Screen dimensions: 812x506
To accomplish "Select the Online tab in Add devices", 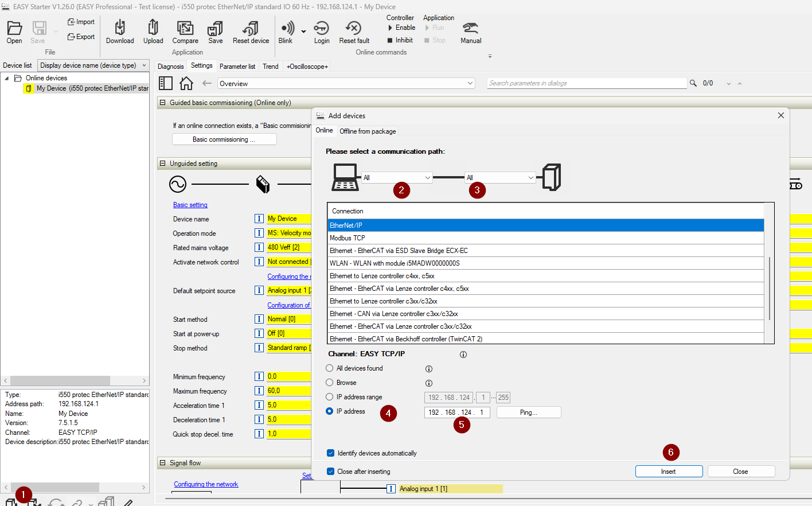I will (x=324, y=130).
